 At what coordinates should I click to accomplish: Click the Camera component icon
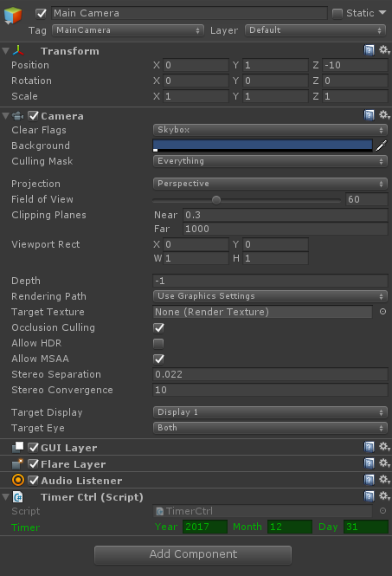[17, 116]
